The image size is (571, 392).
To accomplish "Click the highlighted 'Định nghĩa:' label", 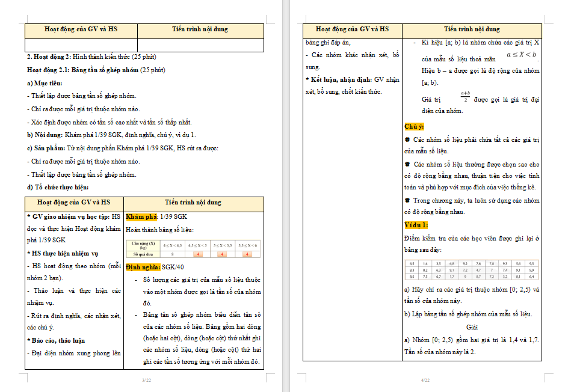I will pyautogui.click(x=143, y=267).
